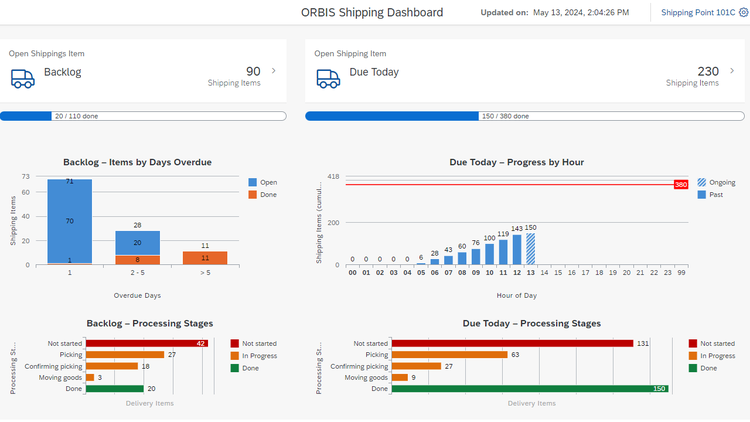The image size is (750, 422).
Task: Click the hour 99 axis label
Action: point(681,273)
